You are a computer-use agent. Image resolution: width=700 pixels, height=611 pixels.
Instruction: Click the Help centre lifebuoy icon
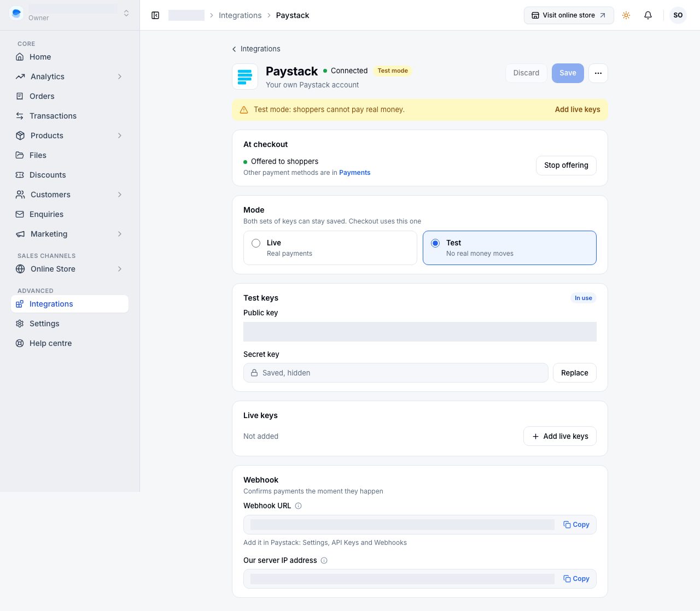(x=20, y=343)
